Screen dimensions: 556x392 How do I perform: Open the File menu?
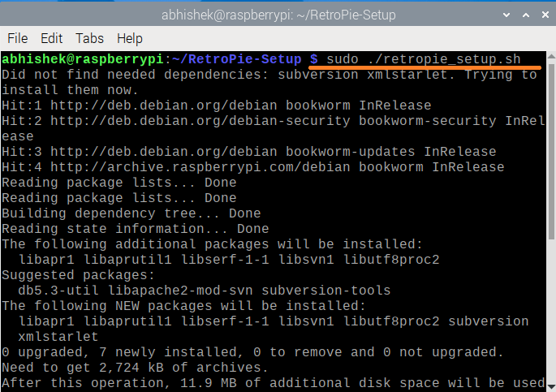[x=17, y=38]
